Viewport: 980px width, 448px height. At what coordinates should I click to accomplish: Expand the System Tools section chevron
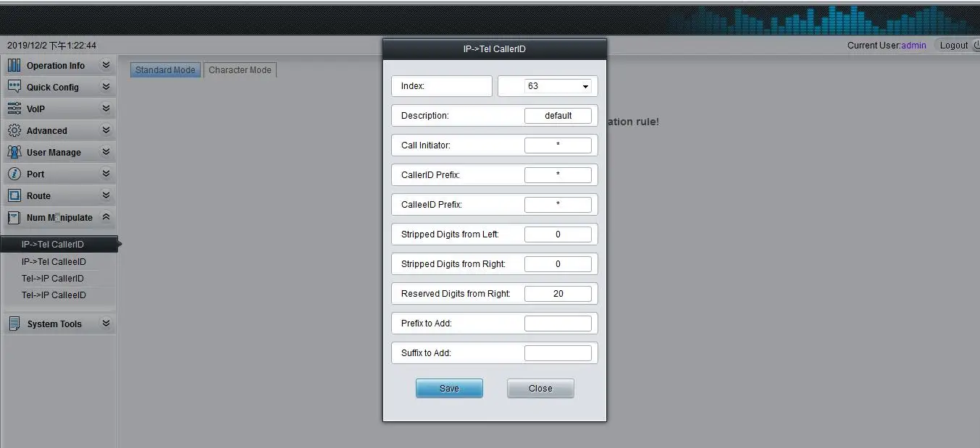(x=106, y=324)
